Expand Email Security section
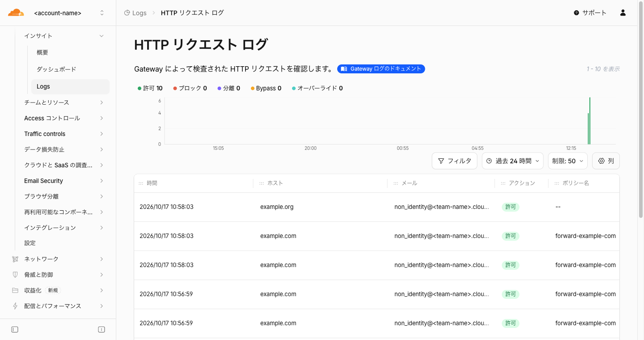 point(64,181)
